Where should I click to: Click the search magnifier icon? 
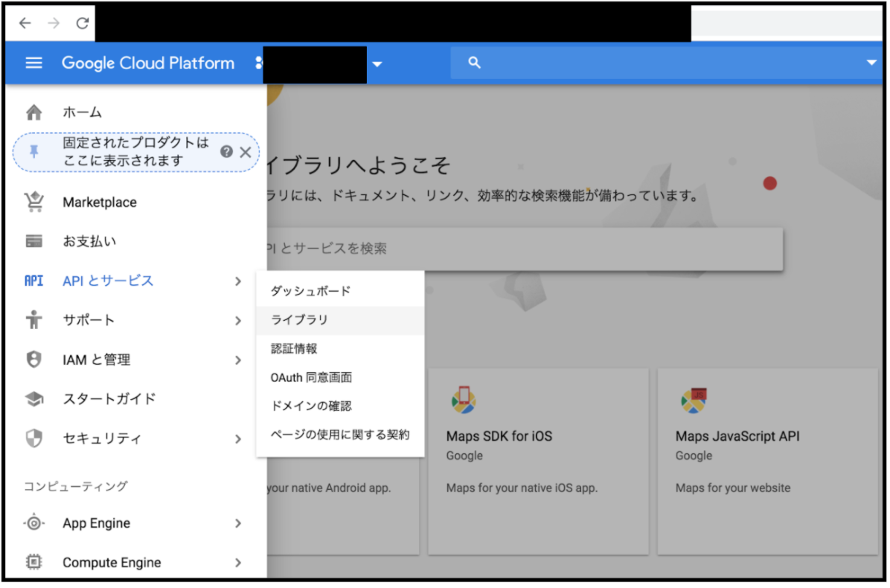[x=475, y=63]
